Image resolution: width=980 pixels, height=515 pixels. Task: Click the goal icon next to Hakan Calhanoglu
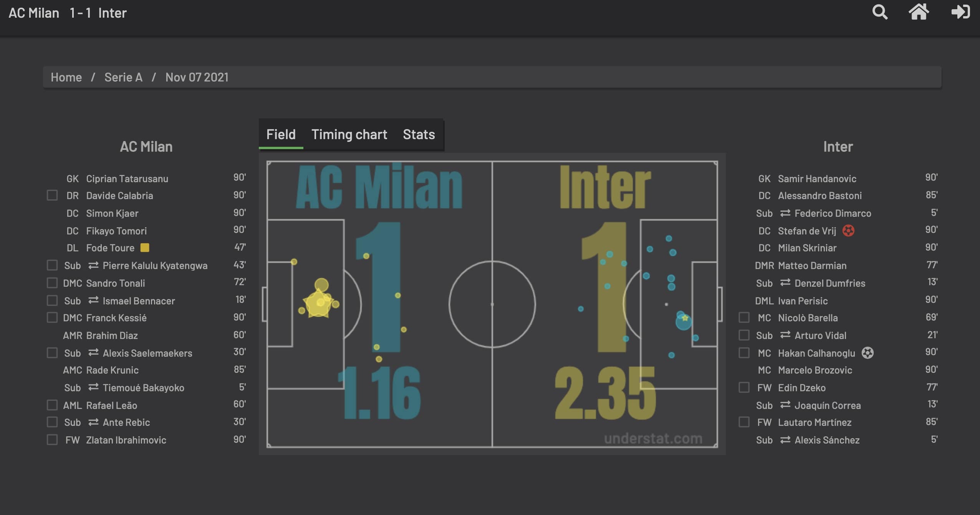click(x=867, y=353)
